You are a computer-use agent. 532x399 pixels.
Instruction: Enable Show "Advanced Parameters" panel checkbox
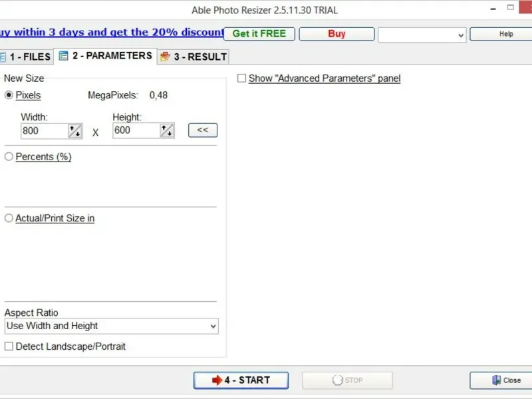coord(241,78)
